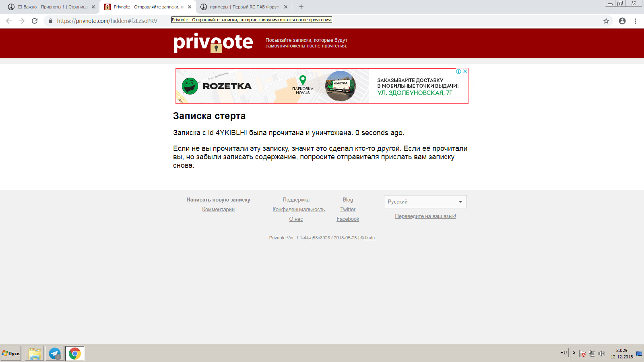Close the 'Важно - Привноты' tab
The width and height of the screenshot is (644, 362).
[93, 7]
